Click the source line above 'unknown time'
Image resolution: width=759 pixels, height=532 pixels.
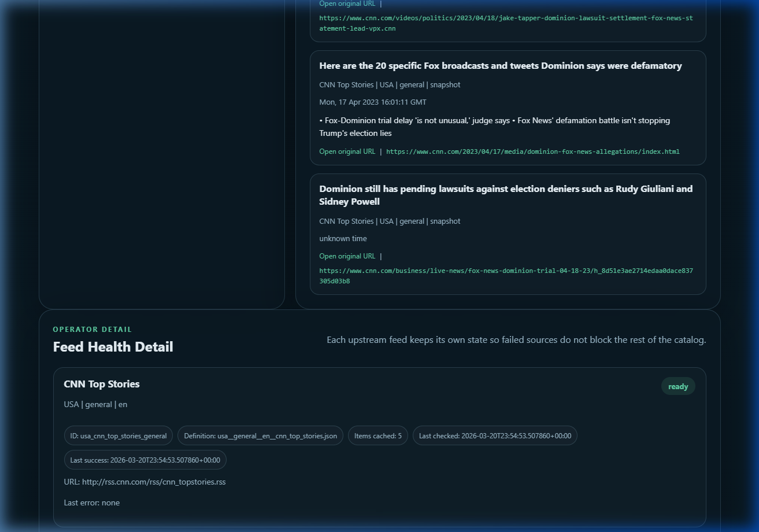coord(390,221)
